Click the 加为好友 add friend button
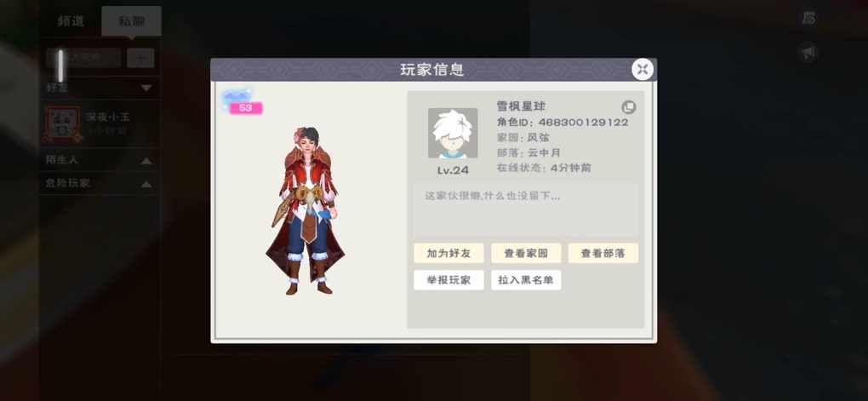 pos(449,253)
